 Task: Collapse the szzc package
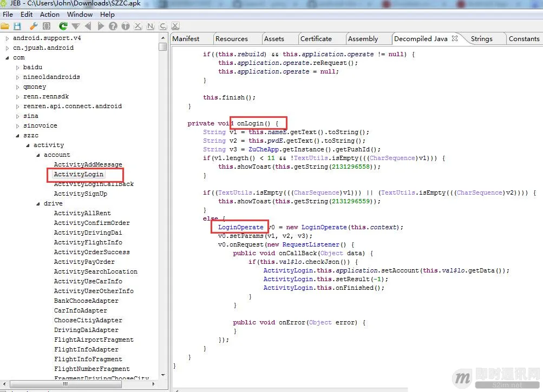(17, 136)
